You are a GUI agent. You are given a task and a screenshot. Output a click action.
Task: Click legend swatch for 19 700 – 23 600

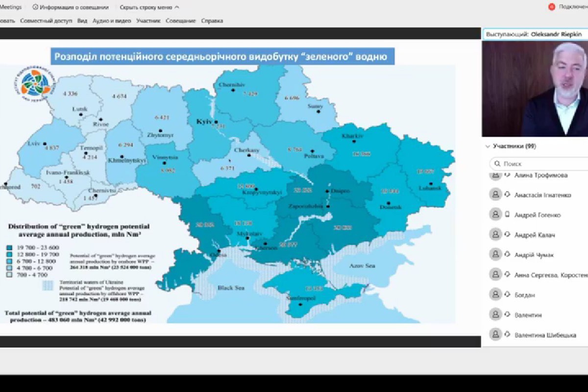tap(9, 247)
